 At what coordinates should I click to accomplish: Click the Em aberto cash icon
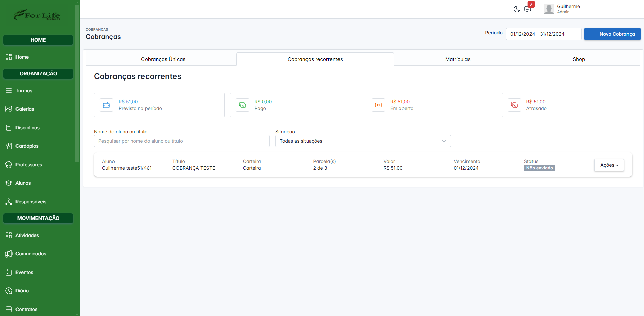pyautogui.click(x=378, y=105)
